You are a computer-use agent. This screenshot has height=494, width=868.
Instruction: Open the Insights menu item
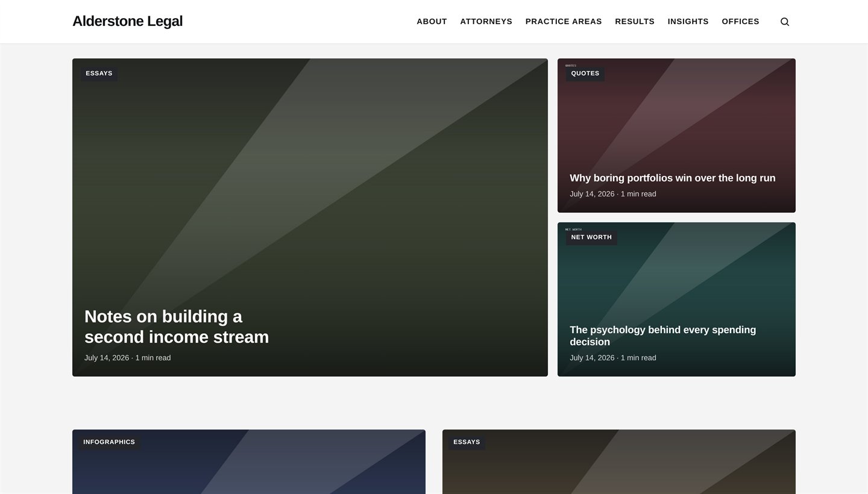[x=688, y=22]
